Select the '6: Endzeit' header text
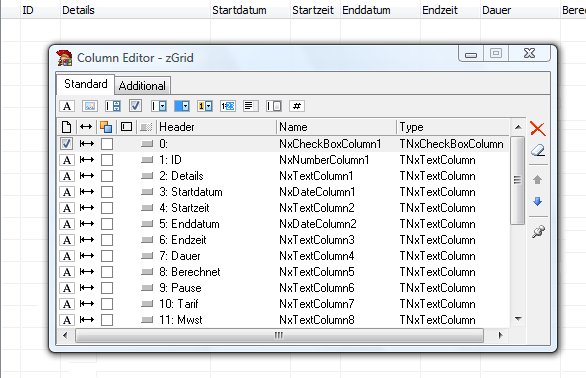The width and height of the screenshot is (586, 378). click(183, 240)
